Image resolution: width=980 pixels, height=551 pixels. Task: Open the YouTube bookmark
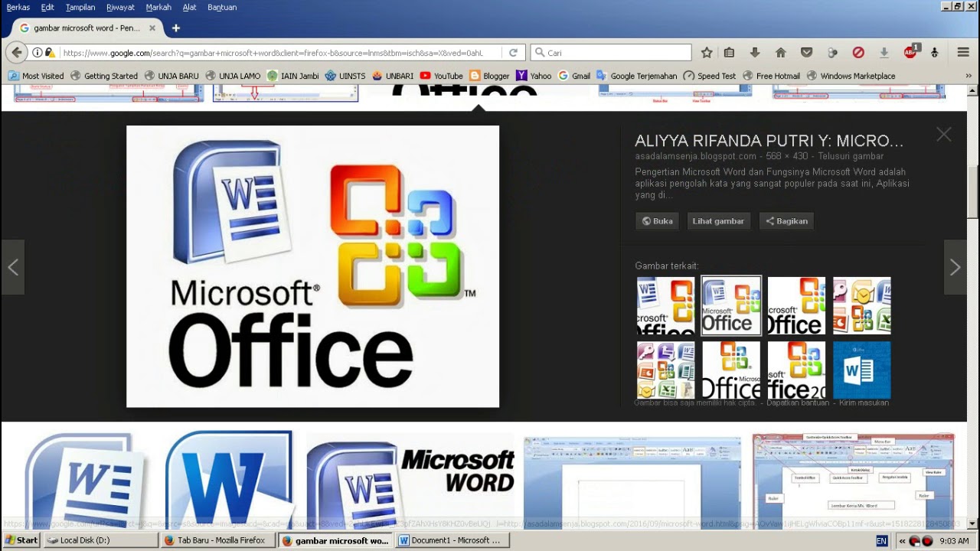pos(441,76)
